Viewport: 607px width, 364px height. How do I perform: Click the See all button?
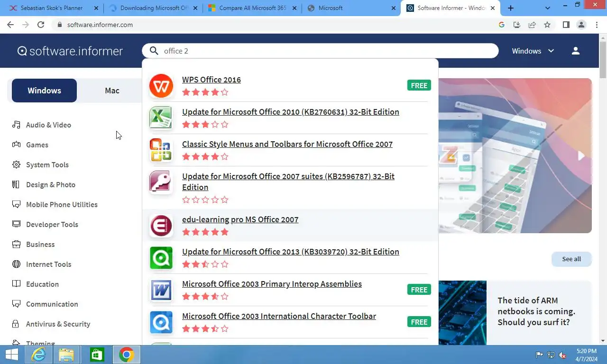pos(571,259)
